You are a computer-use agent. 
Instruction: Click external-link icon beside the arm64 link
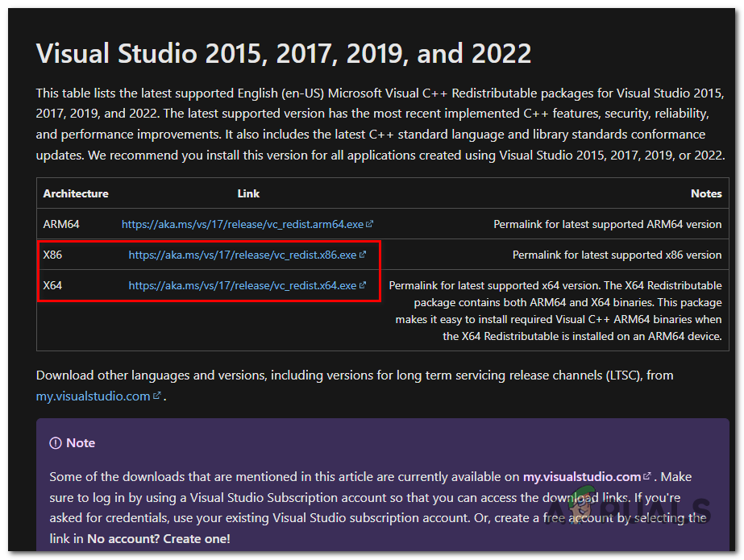[370, 224]
